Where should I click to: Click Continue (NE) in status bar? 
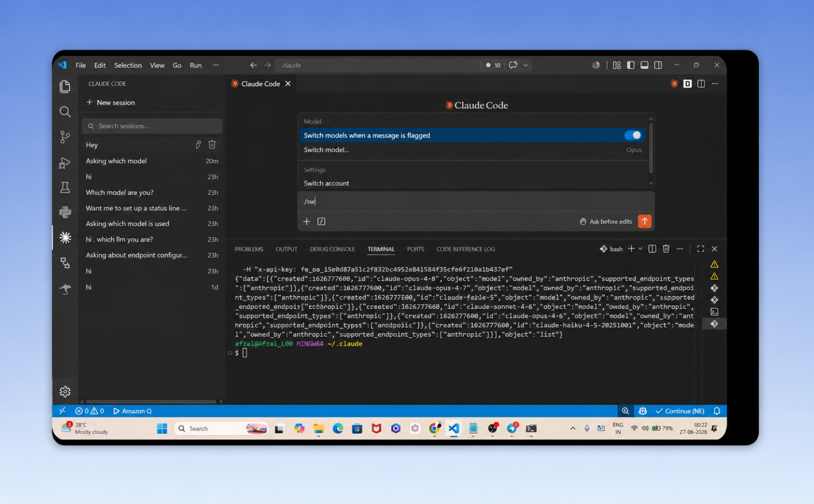[x=680, y=411]
